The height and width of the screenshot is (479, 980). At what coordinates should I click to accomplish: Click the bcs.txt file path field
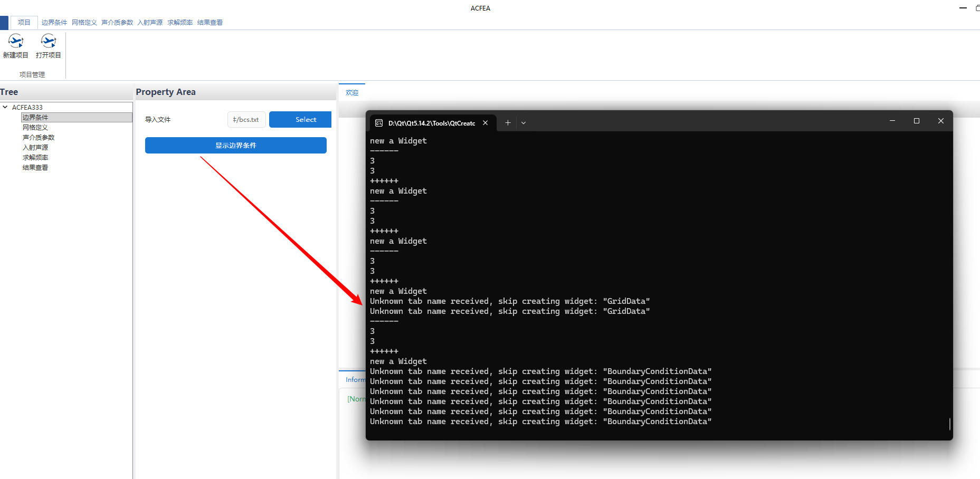pyautogui.click(x=246, y=119)
